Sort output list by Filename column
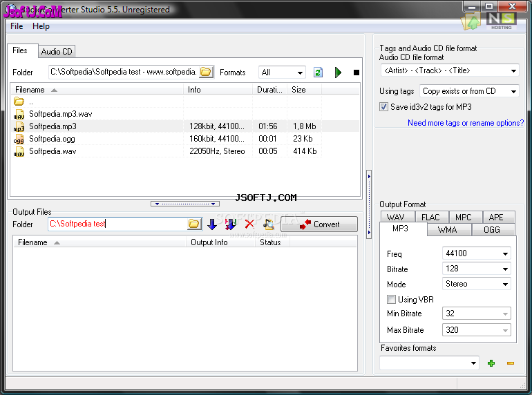Screen dimensions: 532x395 [x=99, y=242]
